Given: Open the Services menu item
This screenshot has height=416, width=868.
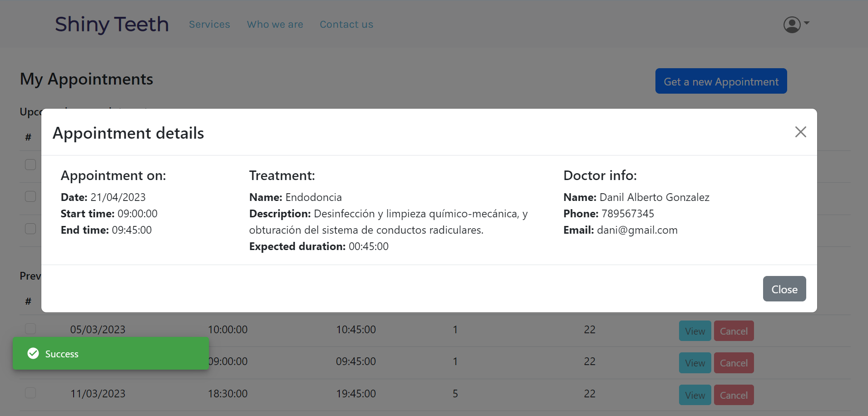Looking at the screenshot, I should click(x=209, y=25).
